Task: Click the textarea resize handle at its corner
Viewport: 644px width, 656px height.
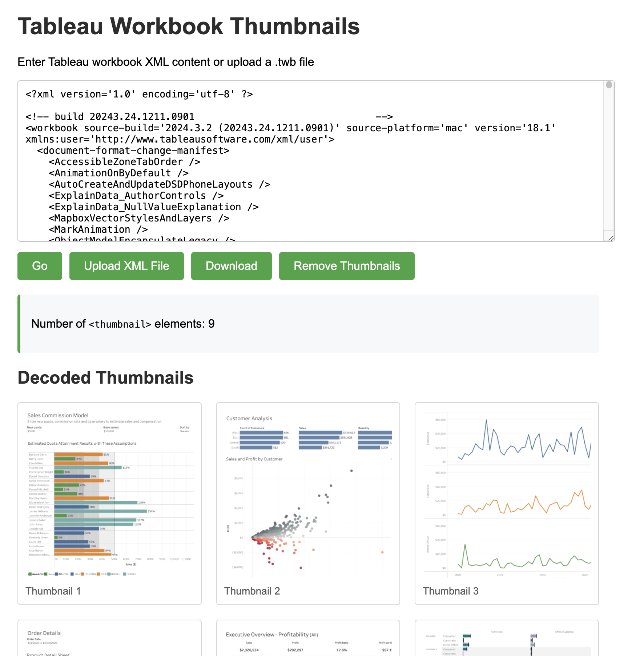Action: point(611,238)
